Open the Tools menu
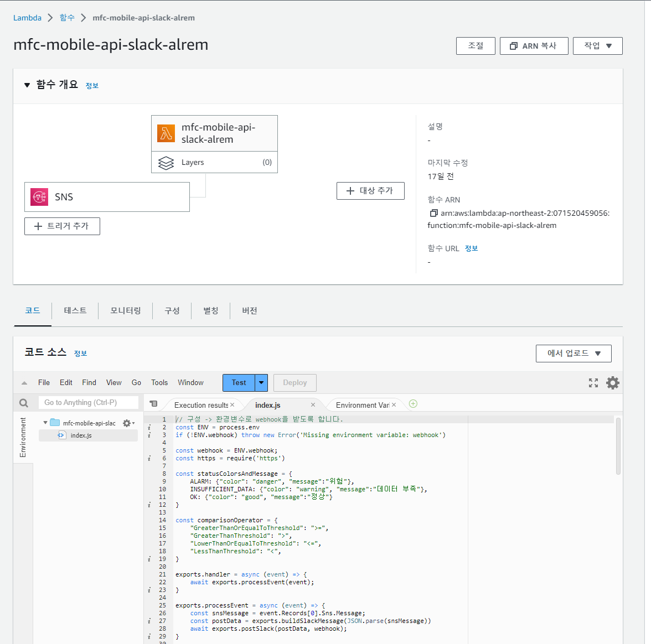651x644 pixels. point(159,383)
